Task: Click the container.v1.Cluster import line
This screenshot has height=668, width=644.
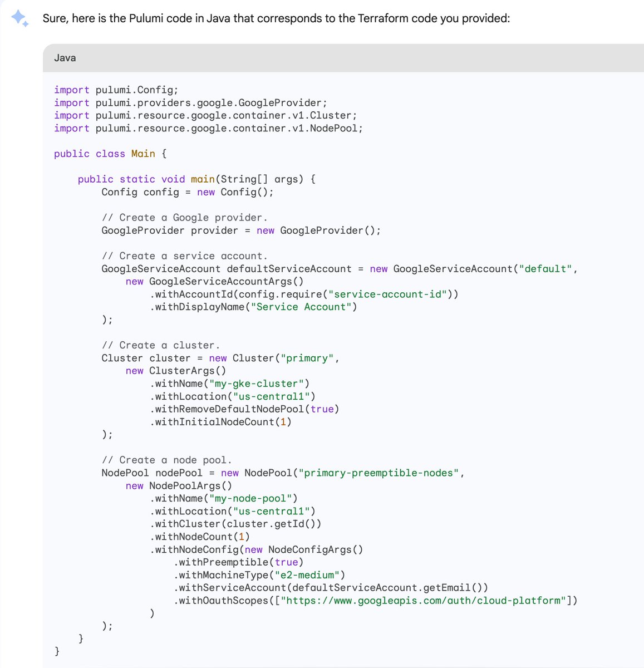Action: [x=205, y=115]
